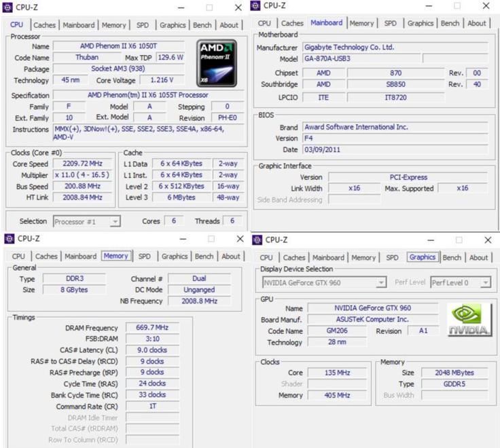Screen dimensions: 500x448
Task: Open the NVIDIA GeForce GTX 960 display device dropdown
Action: click(324, 282)
